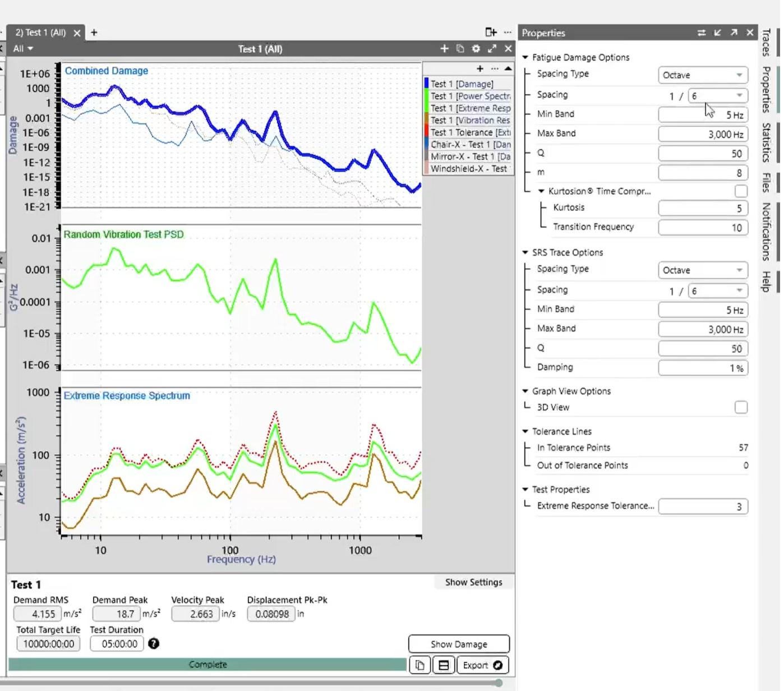Add a trace in the legend panel

479,68
